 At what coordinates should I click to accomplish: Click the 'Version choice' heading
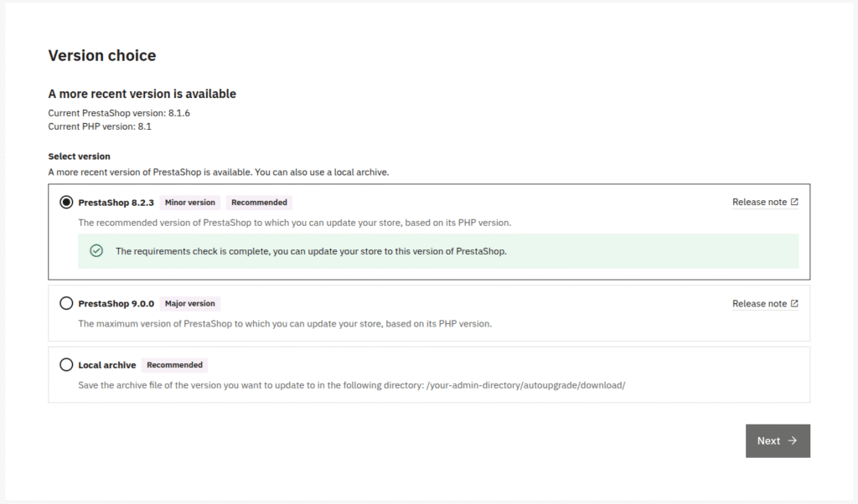101,55
